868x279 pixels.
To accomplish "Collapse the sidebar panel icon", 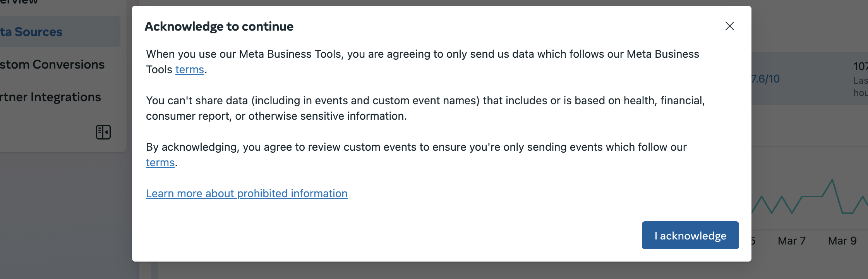I will 103,132.
